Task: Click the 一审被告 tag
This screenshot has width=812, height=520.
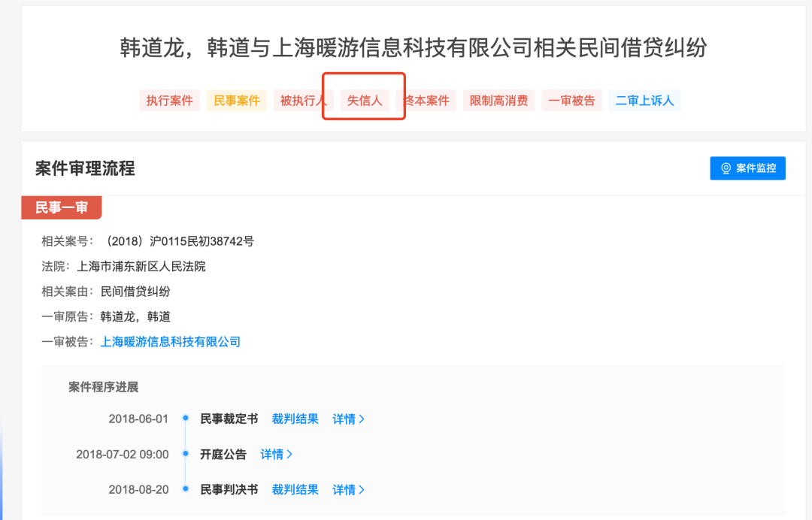Action: (571, 101)
